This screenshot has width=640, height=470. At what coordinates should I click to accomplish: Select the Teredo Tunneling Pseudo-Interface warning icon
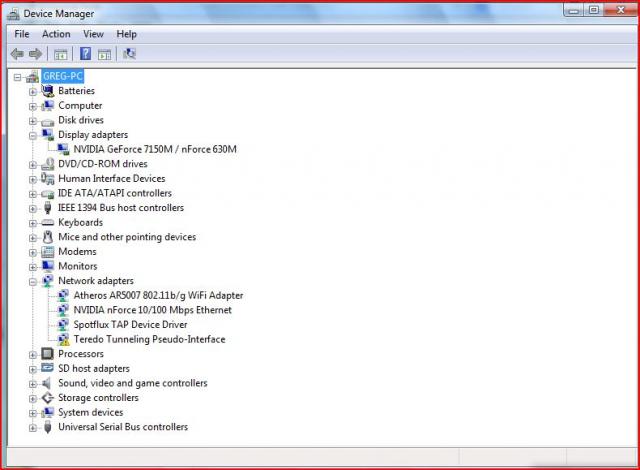63,340
